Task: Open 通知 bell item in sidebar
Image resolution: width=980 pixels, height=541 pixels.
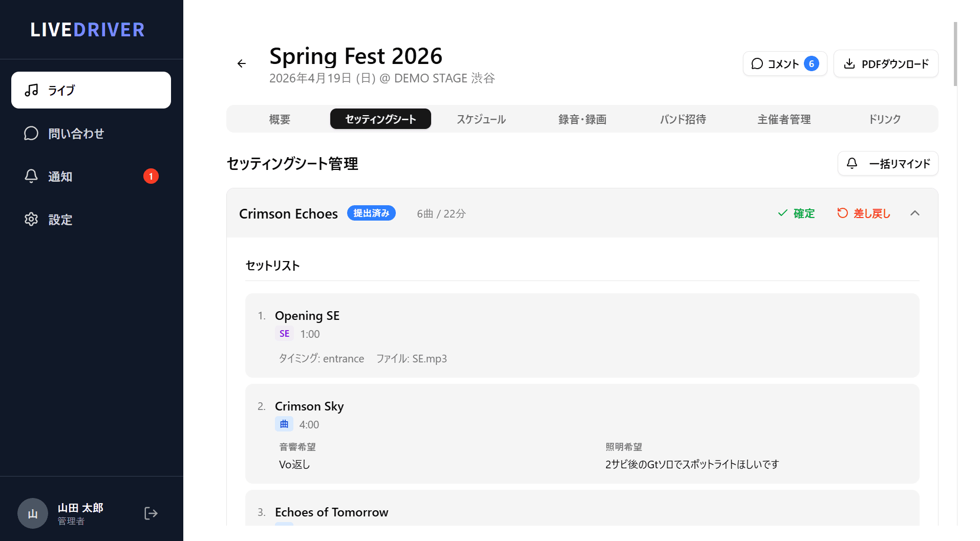Action: (x=91, y=177)
